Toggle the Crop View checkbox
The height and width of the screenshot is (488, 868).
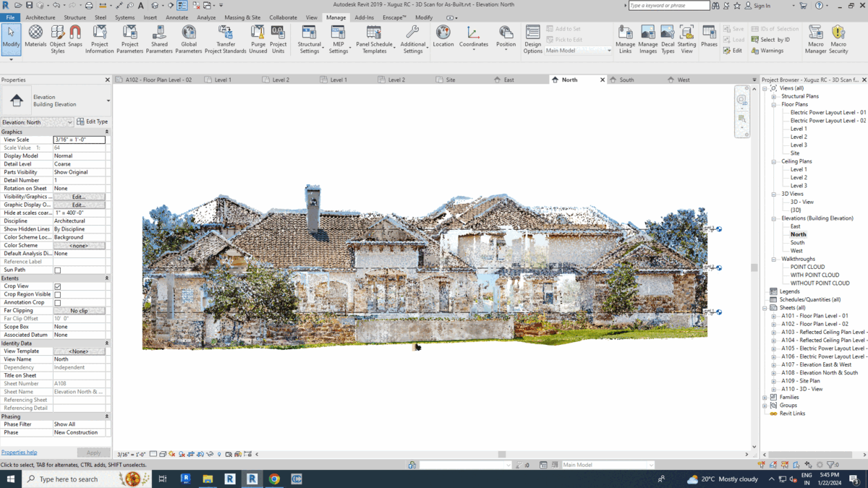tap(58, 286)
